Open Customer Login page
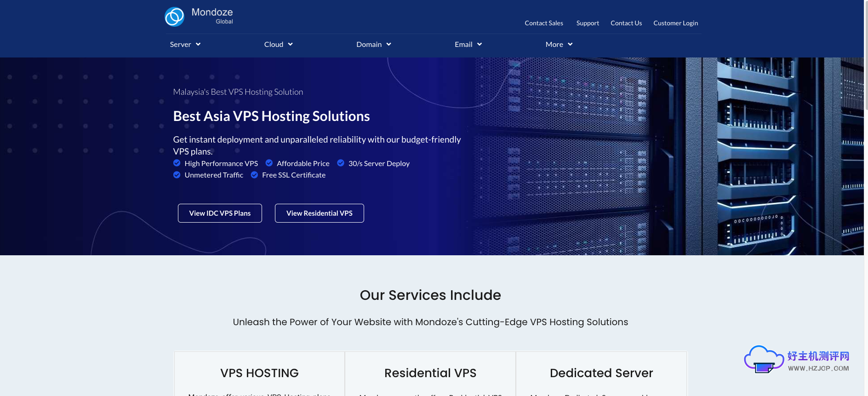 coord(675,23)
